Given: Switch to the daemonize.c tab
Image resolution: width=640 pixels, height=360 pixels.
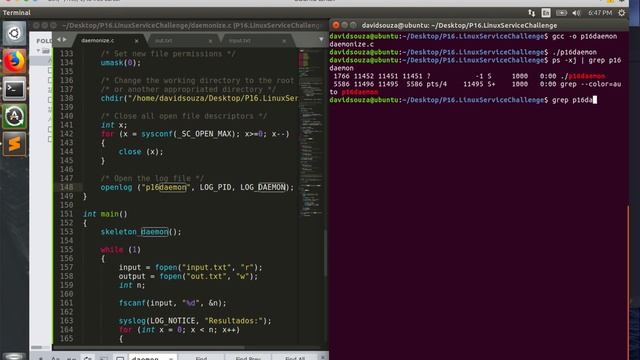Looking at the screenshot, I should tap(106, 40).
